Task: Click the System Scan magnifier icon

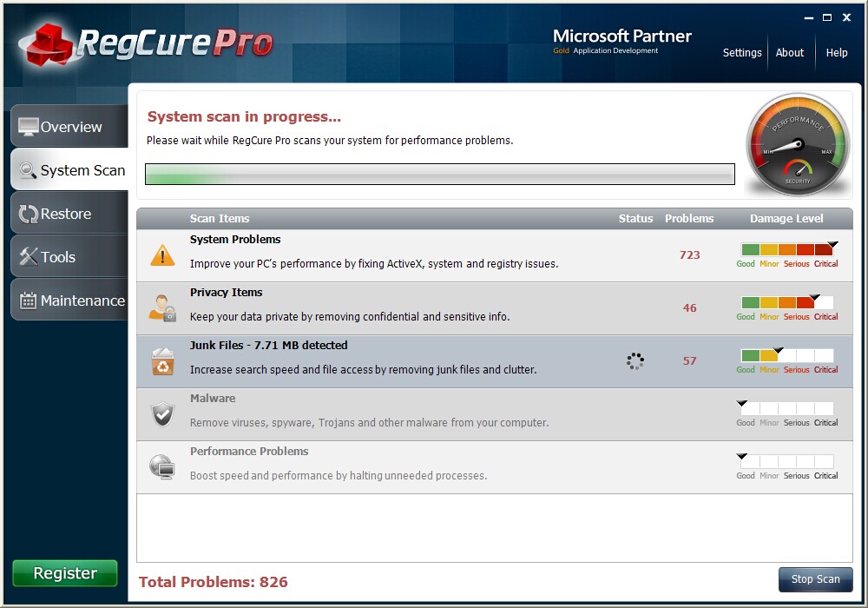Action: pyautogui.click(x=28, y=170)
